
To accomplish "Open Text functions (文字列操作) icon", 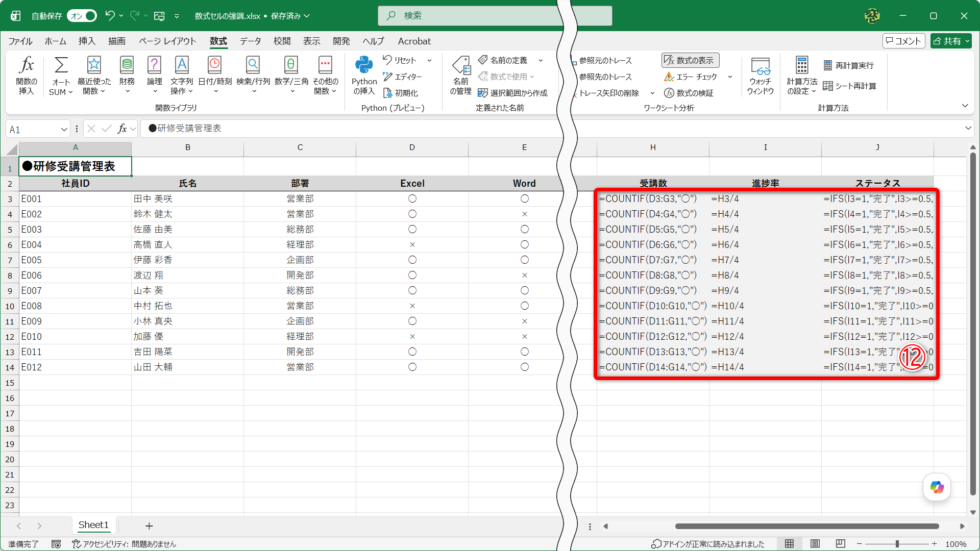I will click(x=182, y=76).
